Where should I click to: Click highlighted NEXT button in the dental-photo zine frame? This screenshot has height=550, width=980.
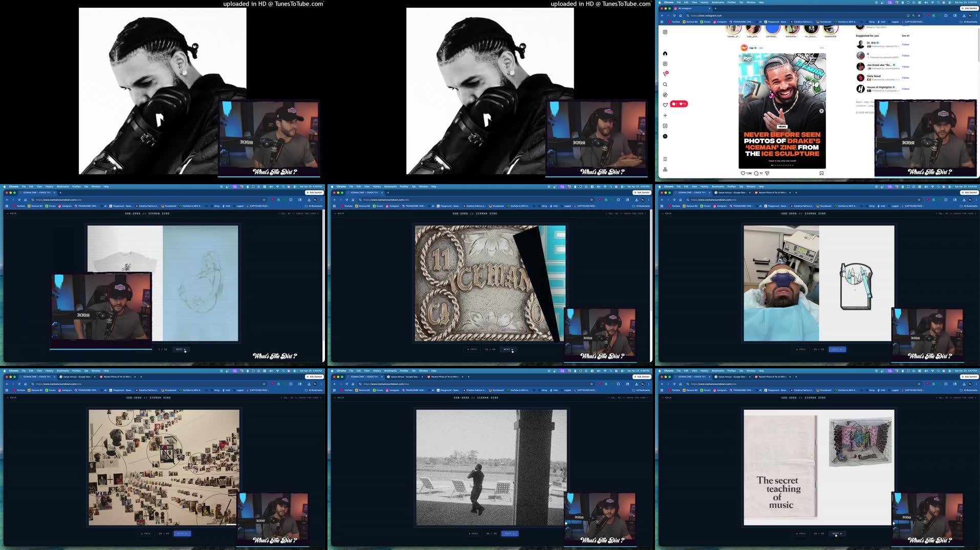click(x=837, y=349)
